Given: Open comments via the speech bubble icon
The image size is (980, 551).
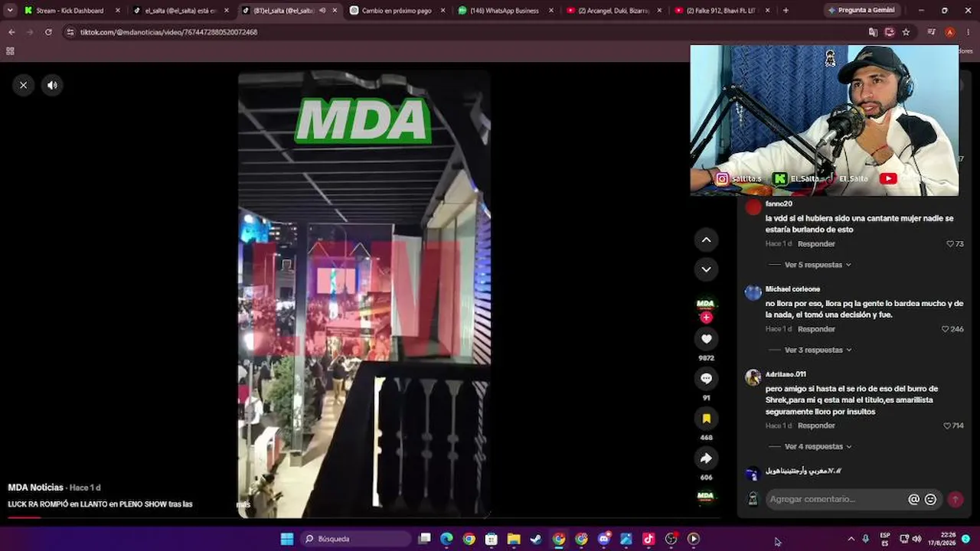Looking at the screenshot, I should pos(706,379).
